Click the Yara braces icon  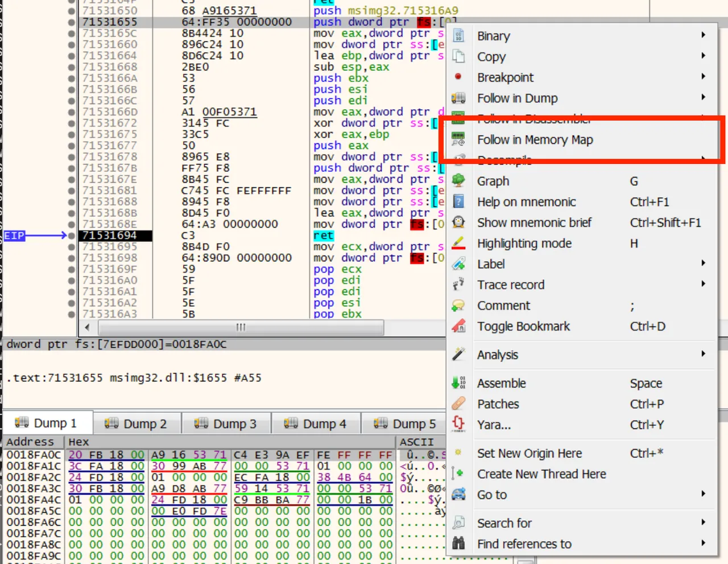[458, 424]
